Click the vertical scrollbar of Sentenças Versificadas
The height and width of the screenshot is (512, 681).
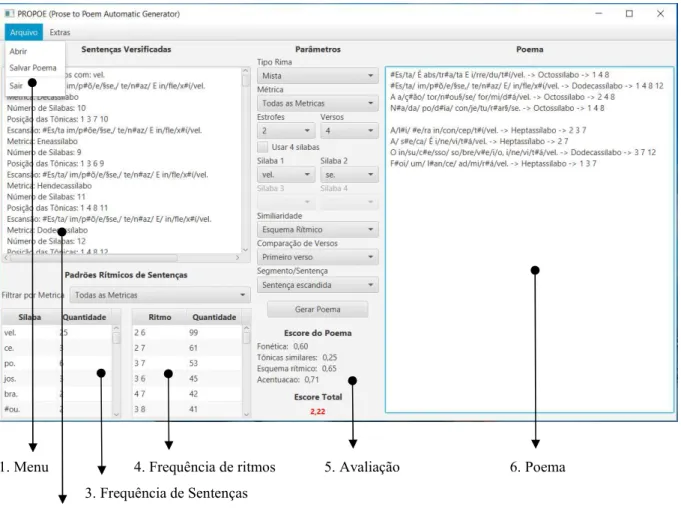coord(245,159)
